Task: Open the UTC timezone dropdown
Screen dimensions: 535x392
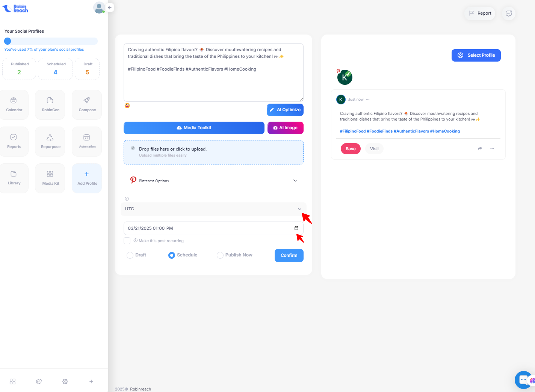Action: 213,209
